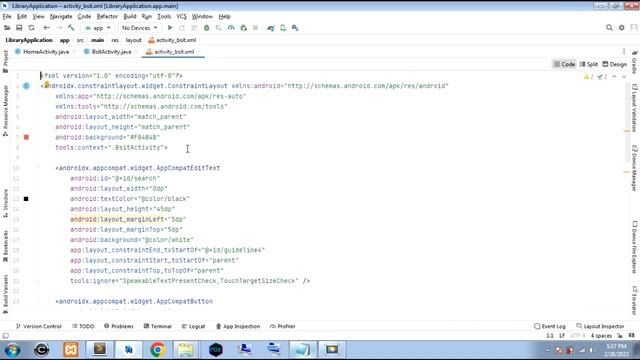This screenshot has width=640, height=360.
Task: Open the Event Log panel
Action: coord(550,326)
